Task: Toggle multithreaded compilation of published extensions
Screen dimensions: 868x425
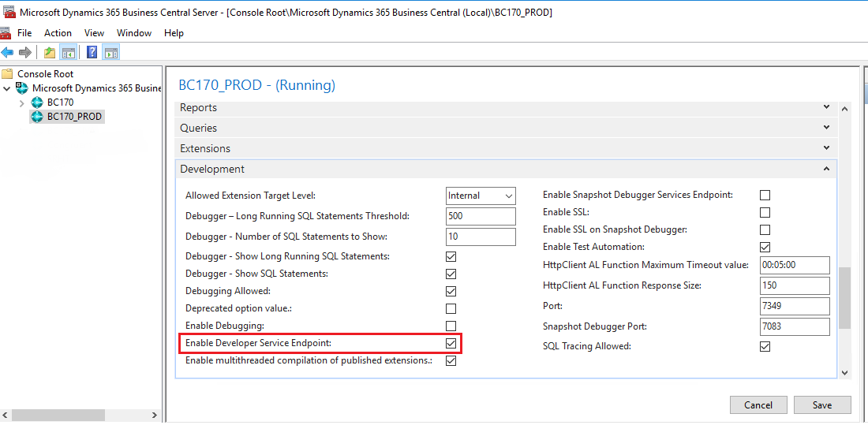Action: click(451, 361)
